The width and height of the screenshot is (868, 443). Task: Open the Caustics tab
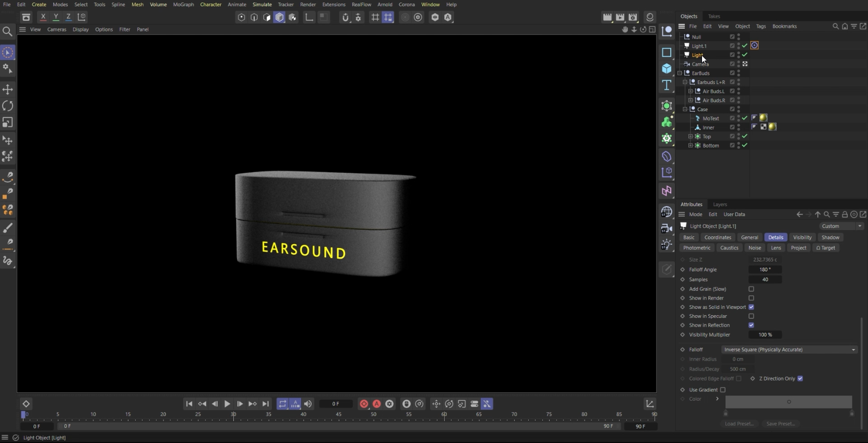click(729, 248)
